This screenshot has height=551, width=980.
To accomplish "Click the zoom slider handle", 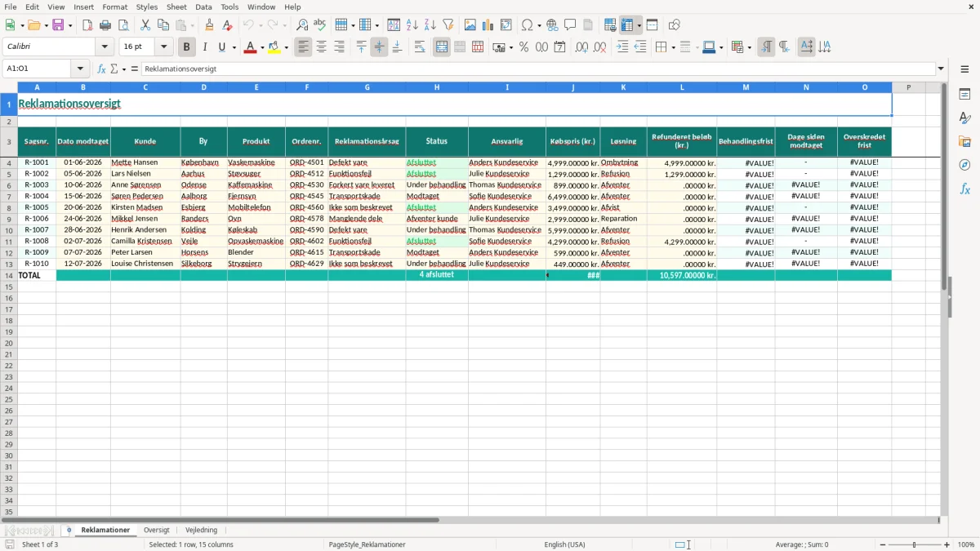I will click(914, 544).
